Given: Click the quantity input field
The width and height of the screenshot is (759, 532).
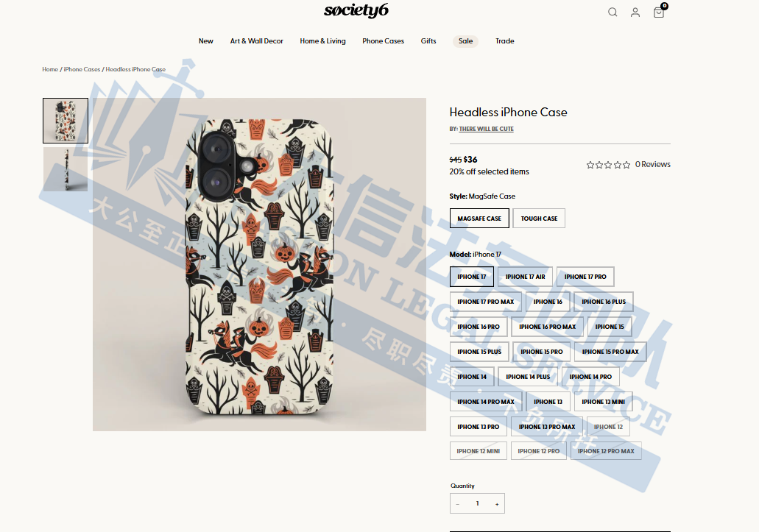Looking at the screenshot, I should (477, 504).
